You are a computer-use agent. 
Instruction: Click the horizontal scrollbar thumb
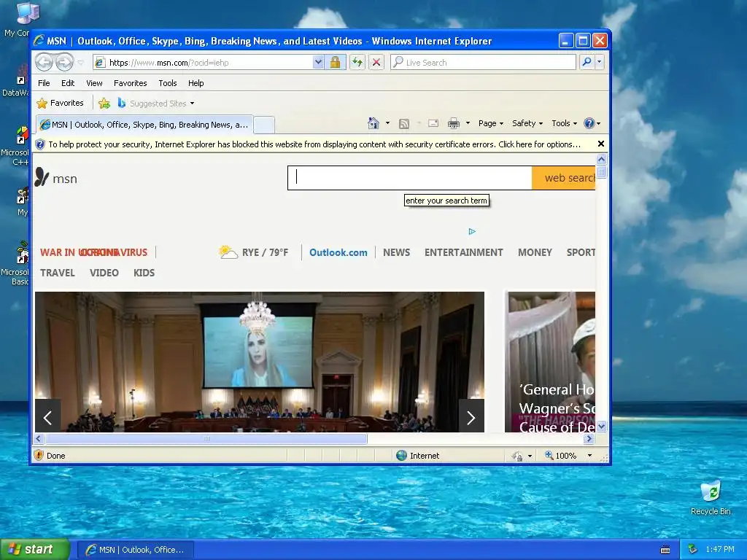click(x=206, y=438)
